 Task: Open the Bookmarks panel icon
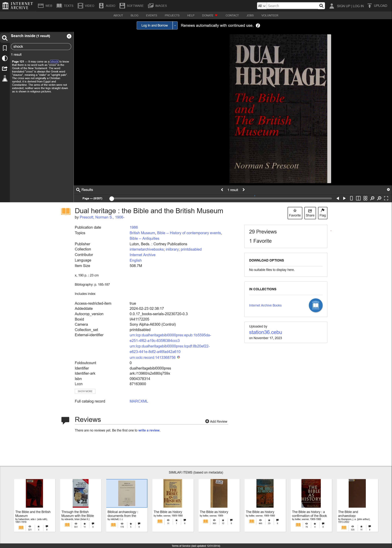pos(5,48)
